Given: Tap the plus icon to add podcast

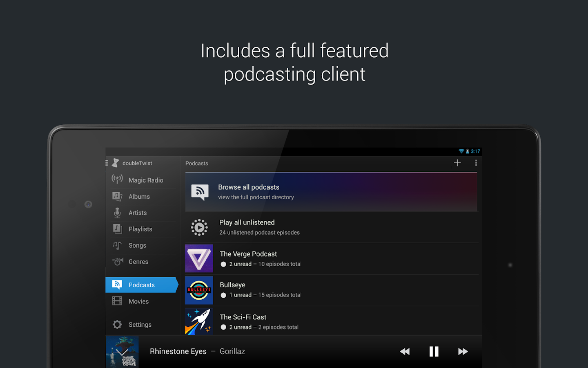Looking at the screenshot, I should [x=457, y=163].
